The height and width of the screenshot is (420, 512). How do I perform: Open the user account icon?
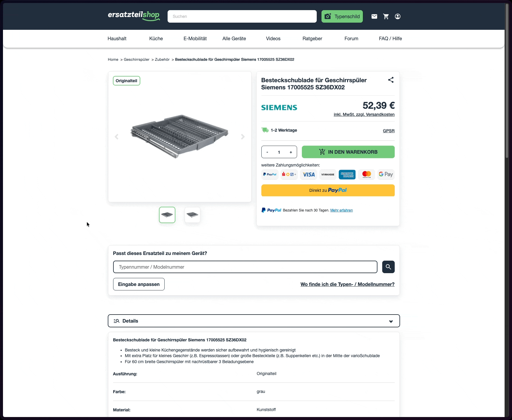pos(398,16)
